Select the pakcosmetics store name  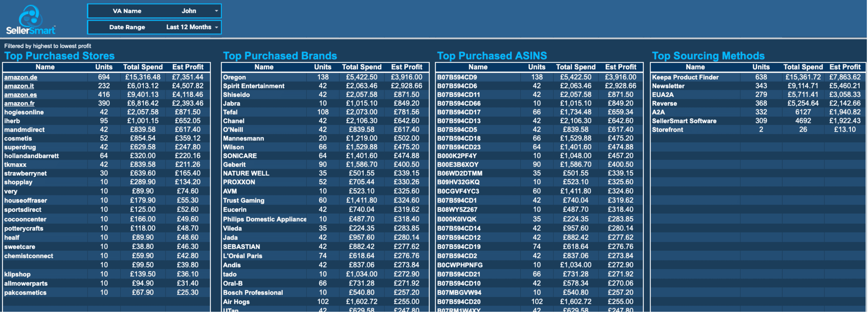(25, 293)
